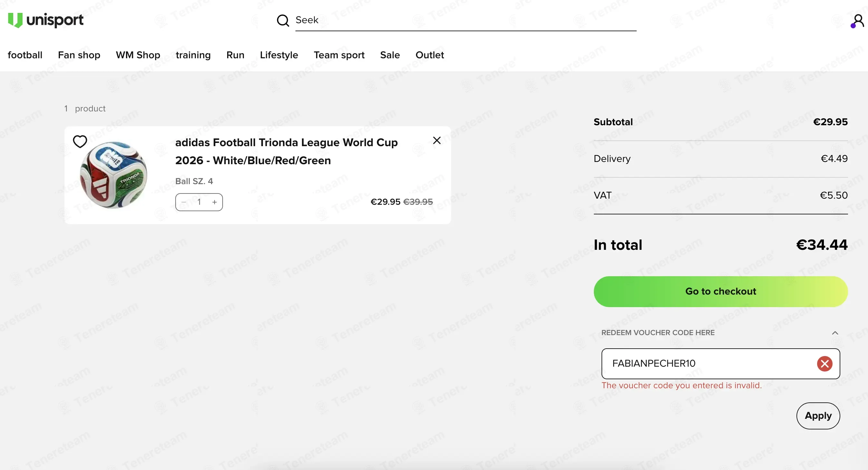Image resolution: width=868 pixels, height=470 pixels.
Task: Click the total €34.44
Action: (822, 245)
